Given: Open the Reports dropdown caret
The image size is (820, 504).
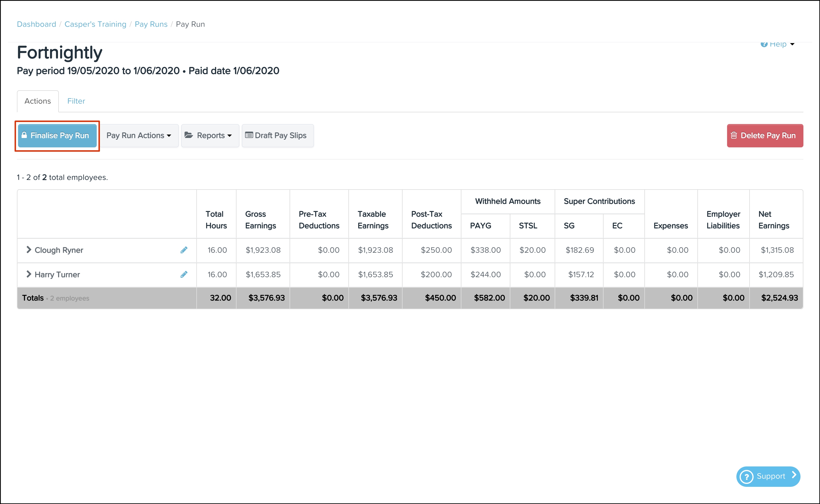Looking at the screenshot, I should [230, 136].
